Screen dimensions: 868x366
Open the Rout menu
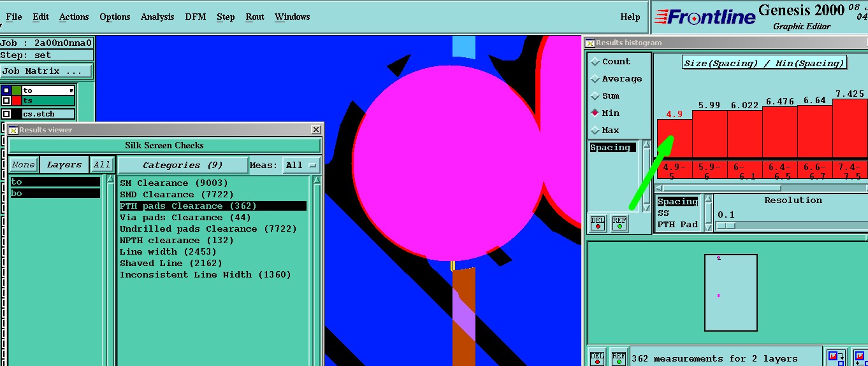click(255, 17)
